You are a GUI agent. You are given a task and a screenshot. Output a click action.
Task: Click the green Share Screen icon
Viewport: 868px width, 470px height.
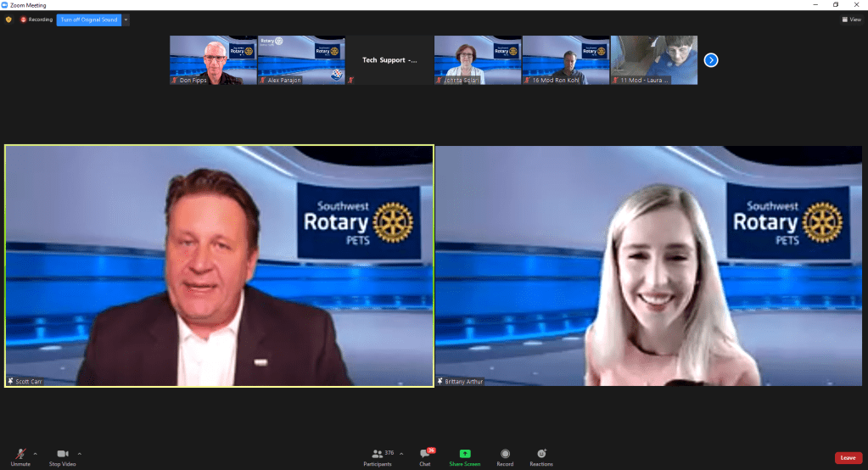click(x=464, y=454)
